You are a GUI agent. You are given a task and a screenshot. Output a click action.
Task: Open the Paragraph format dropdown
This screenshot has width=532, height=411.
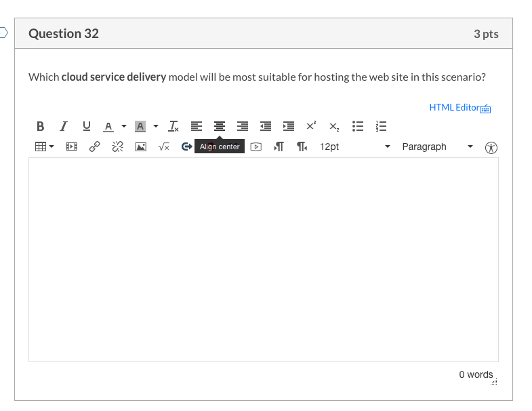[437, 146]
